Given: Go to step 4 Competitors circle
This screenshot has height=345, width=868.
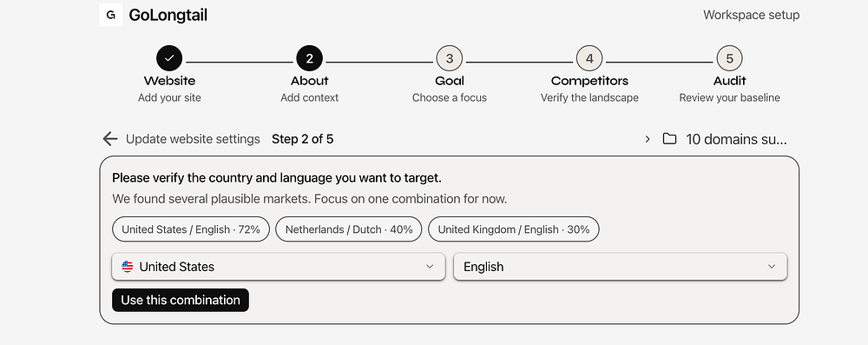Looking at the screenshot, I should tap(589, 58).
